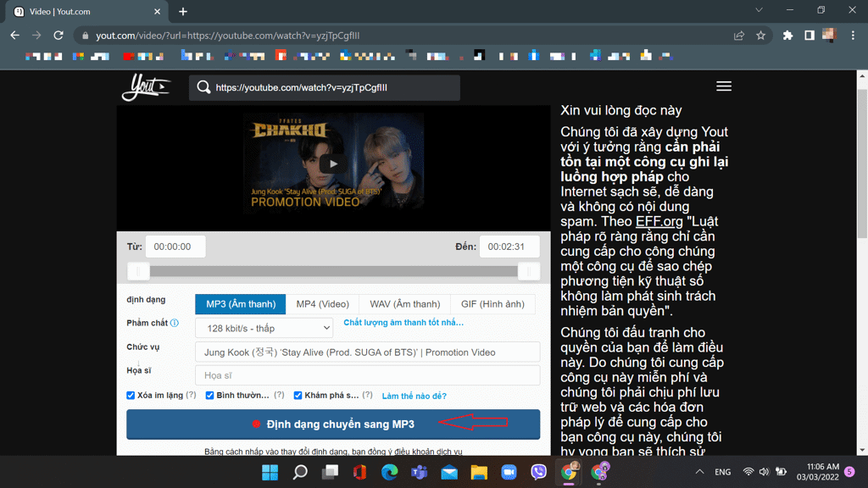Image resolution: width=868 pixels, height=488 pixels.
Task: Click the help (?) next to Xóa im lặng
Action: point(191,395)
